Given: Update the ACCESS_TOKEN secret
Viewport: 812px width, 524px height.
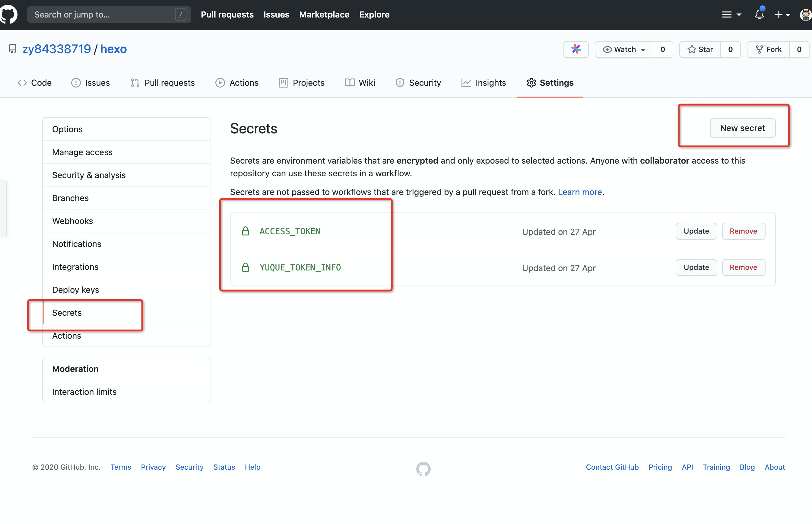Looking at the screenshot, I should coord(696,232).
